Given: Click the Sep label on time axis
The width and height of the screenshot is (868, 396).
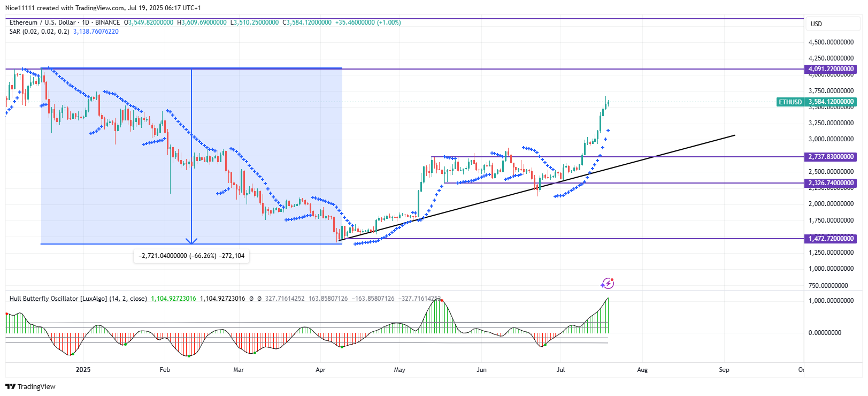Looking at the screenshot, I should tap(724, 370).
